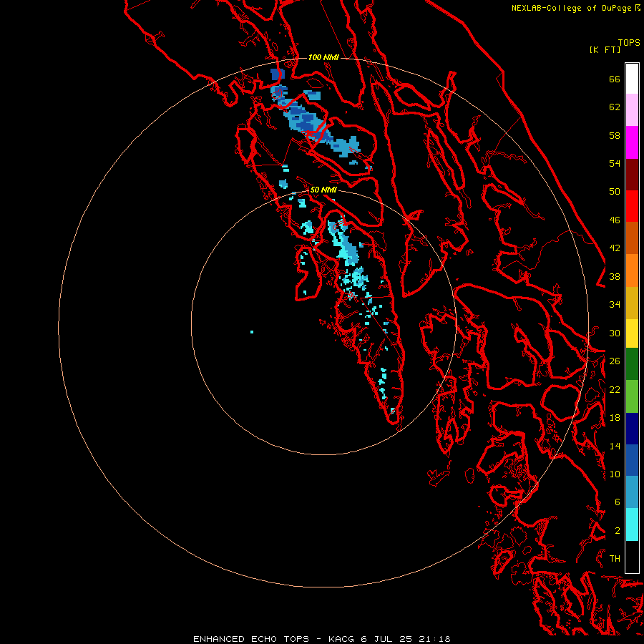Click the 6 legend value
644x644 pixels.
click(x=618, y=502)
